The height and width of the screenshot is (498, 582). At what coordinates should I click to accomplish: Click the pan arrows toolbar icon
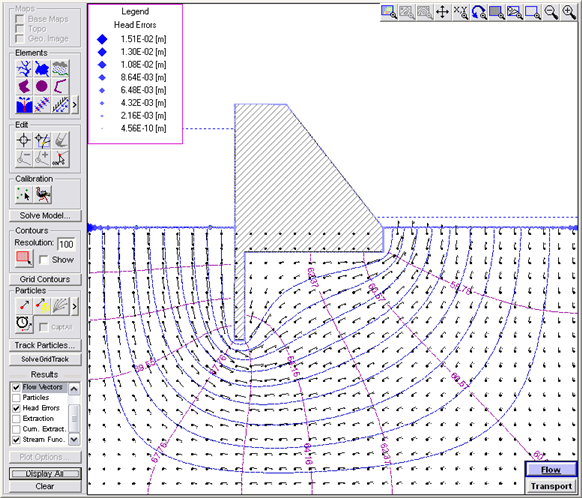pyautogui.click(x=442, y=12)
